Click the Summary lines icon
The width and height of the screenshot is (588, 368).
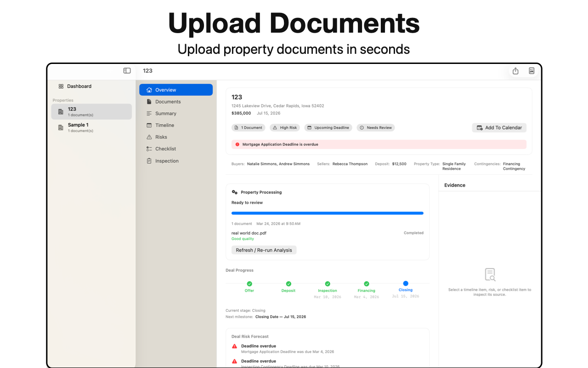click(149, 114)
